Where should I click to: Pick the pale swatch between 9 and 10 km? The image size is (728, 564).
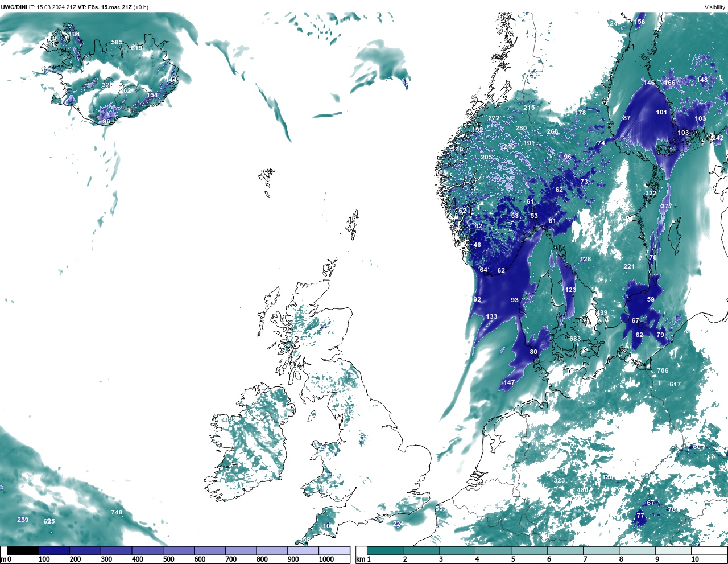click(x=673, y=550)
